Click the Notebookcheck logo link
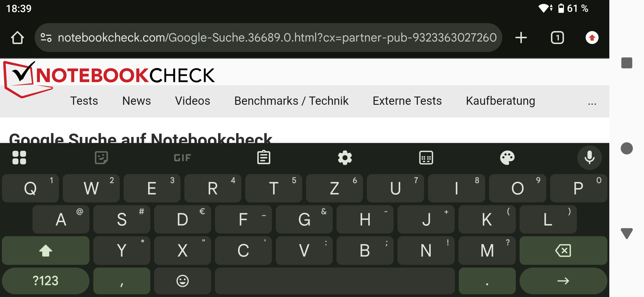This screenshot has width=644, height=297. [x=110, y=76]
